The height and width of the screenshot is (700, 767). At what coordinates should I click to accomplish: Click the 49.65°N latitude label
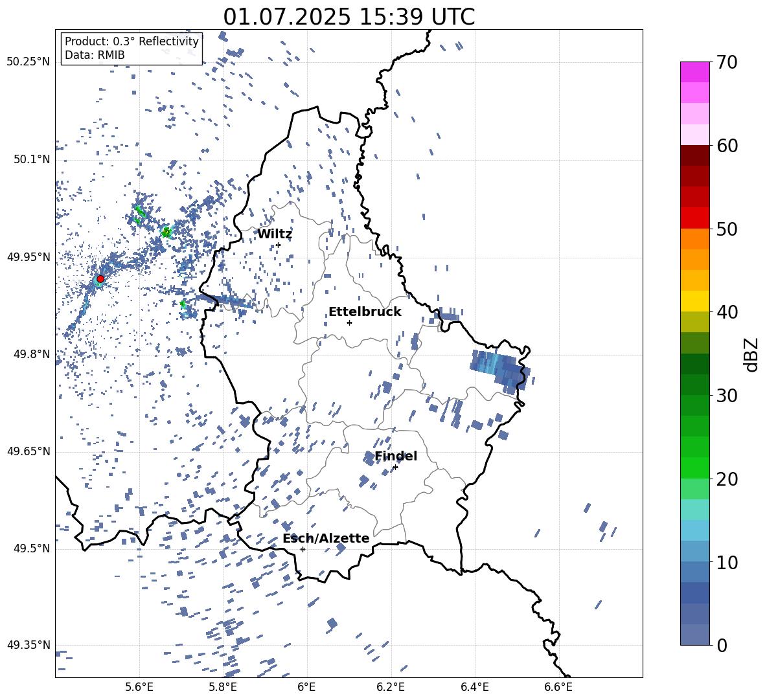[x=29, y=451]
